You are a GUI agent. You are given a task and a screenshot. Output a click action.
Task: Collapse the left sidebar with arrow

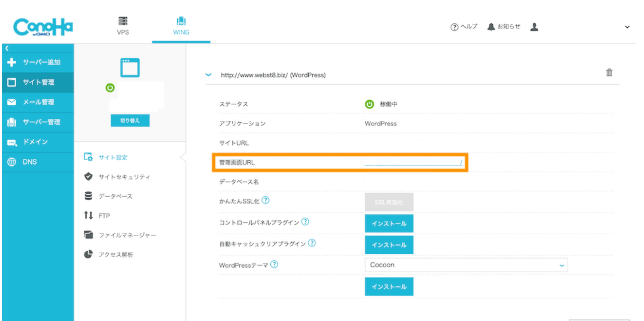click(x=7, y=48)
